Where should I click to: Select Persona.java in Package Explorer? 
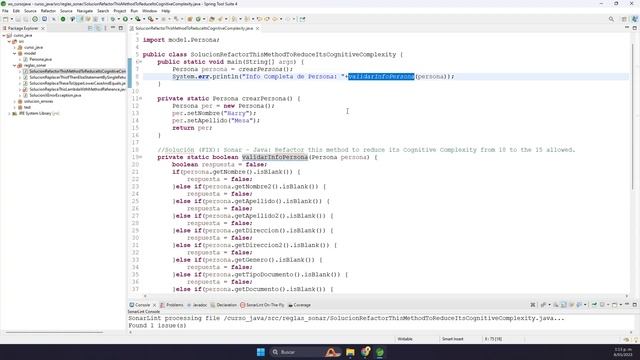[40, 59]
